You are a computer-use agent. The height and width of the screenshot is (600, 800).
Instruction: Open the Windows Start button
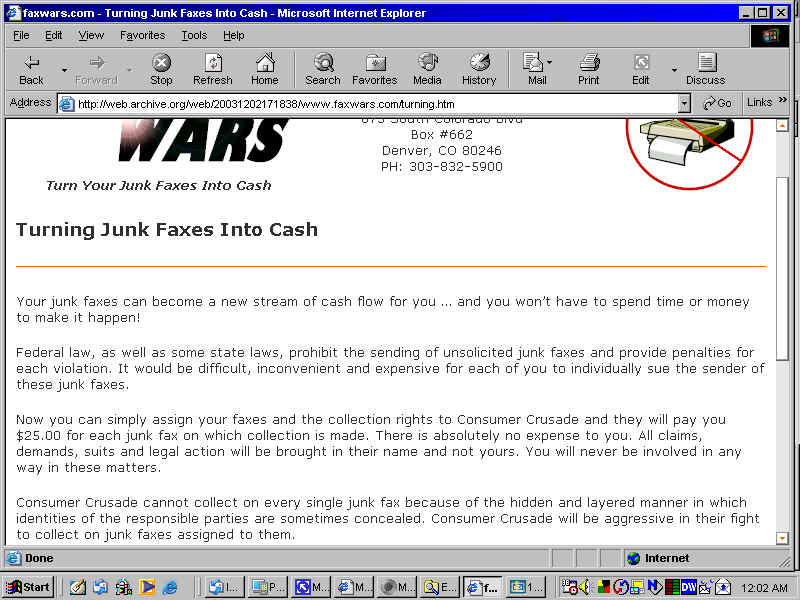coord(29,587)
